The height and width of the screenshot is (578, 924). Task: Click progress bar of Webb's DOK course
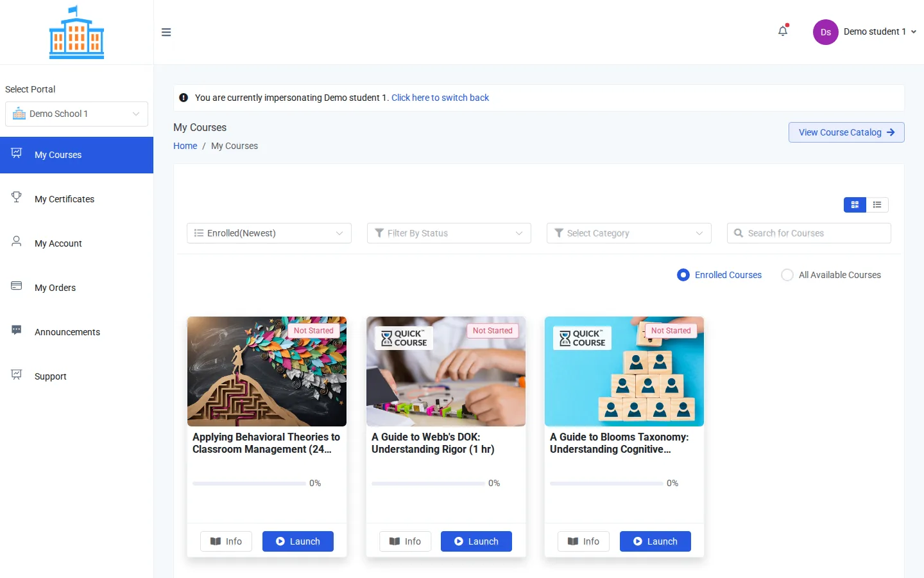pyautogui.click(x=428, y=483)
